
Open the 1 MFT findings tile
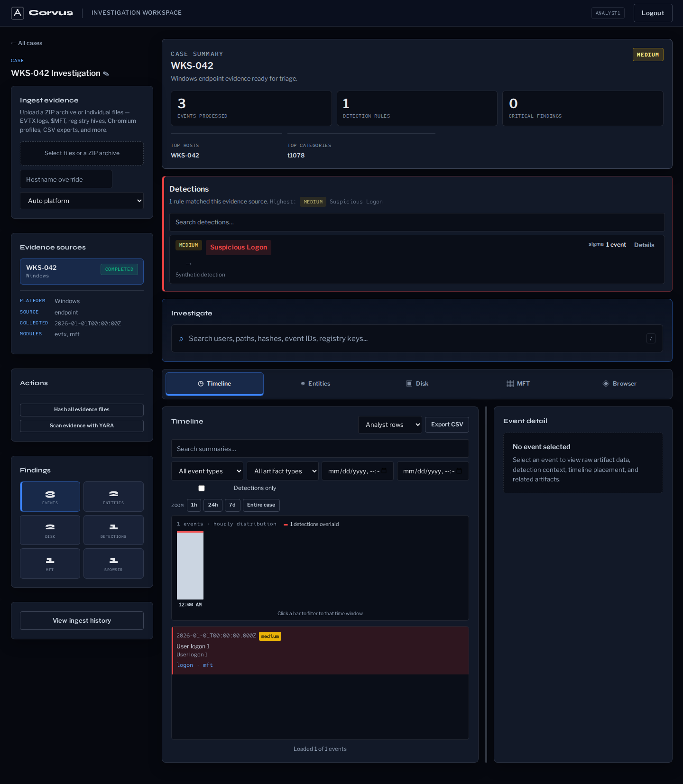click(x=50, y=563)
